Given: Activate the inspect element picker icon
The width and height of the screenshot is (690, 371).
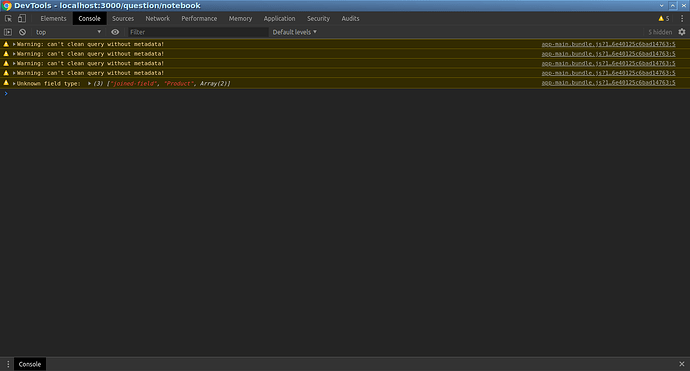Looking at the screenshot, I should coord(8,18).
